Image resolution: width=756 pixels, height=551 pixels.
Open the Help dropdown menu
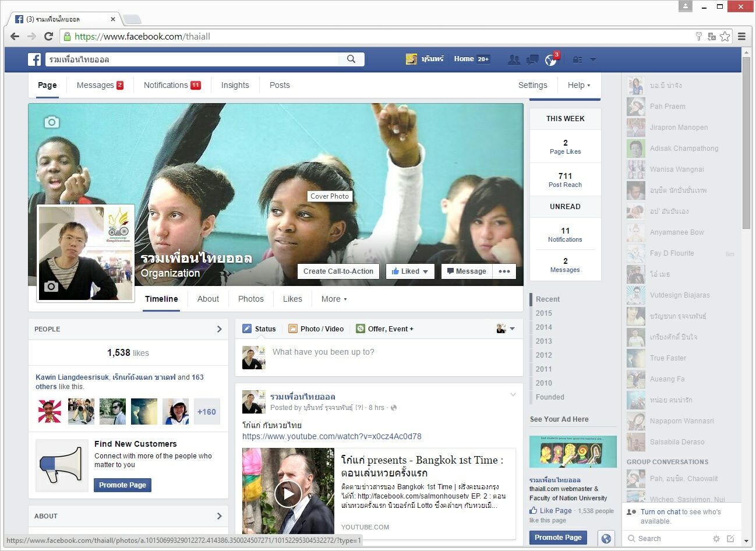tap(578, 85)
